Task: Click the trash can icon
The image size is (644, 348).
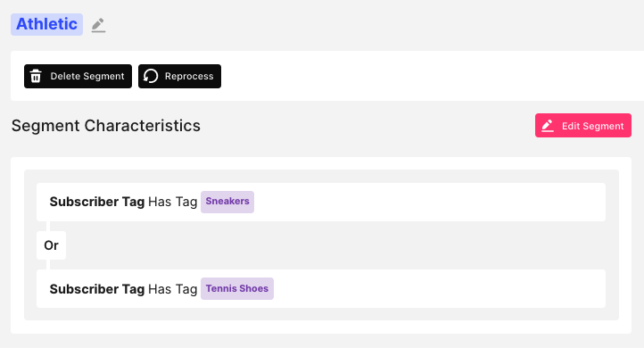Action: coord(36,76)
